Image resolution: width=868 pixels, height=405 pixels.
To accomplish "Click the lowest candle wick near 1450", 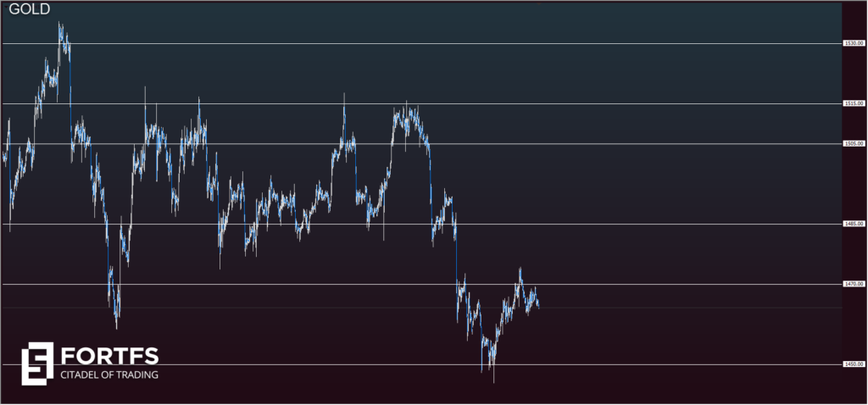I will 493,380.
